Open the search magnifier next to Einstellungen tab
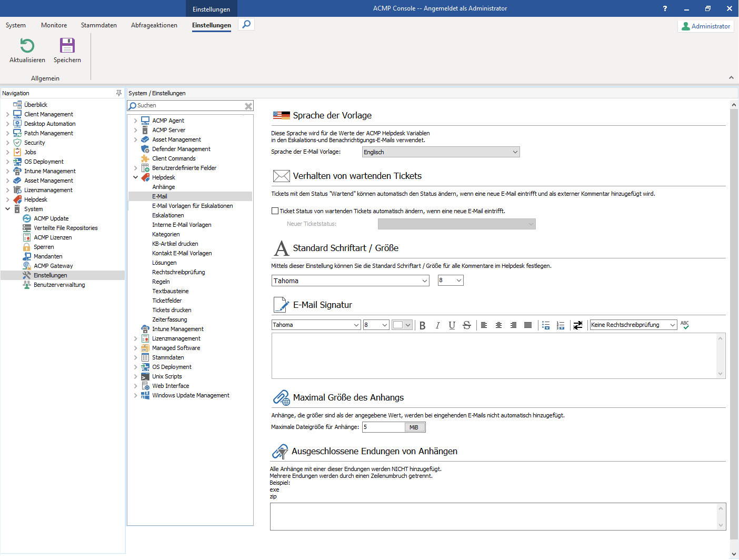Image resolution: width=739 pixels, height=560 pixels. (x=246, y=24)
